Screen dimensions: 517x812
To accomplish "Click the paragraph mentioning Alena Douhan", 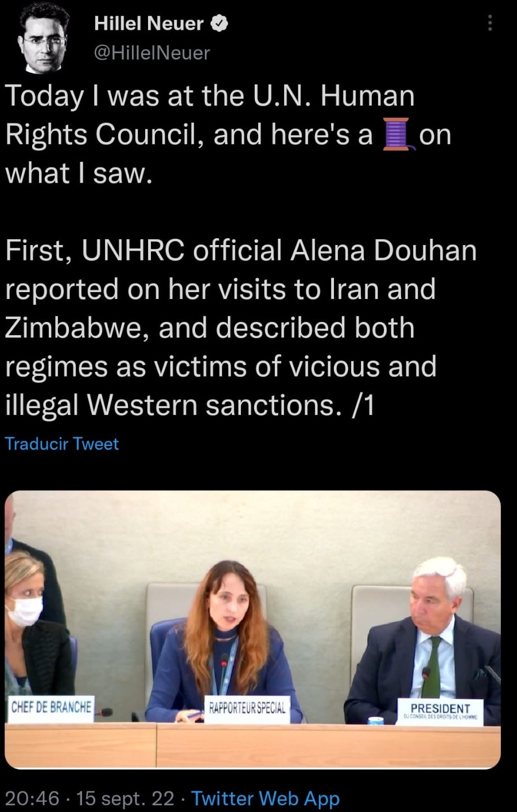I will 241,328.
